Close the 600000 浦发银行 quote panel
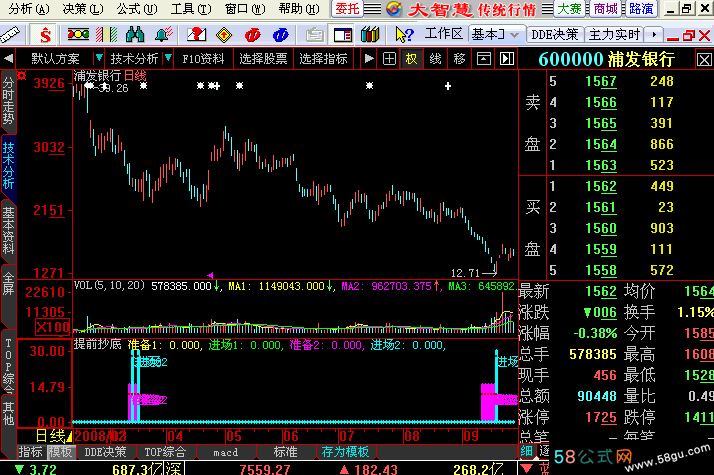Image resolution: width=714 pixels, height=475 pixels. 704,60
